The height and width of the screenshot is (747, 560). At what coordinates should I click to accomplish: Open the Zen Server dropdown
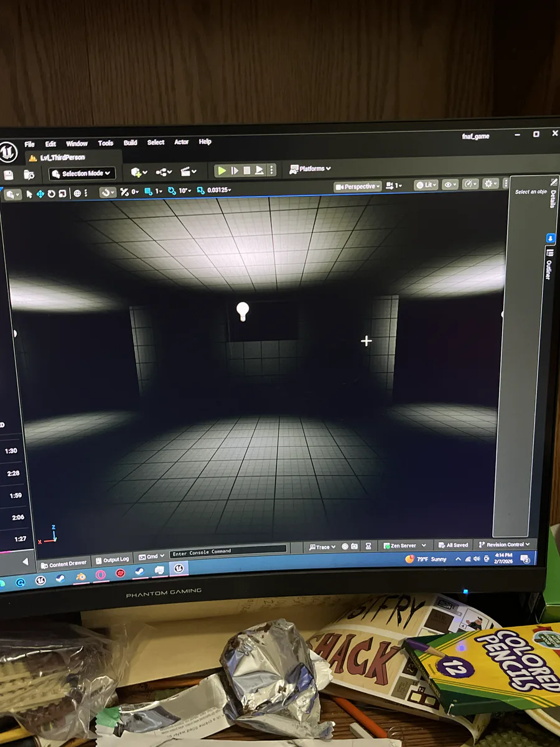pyautogui.click(x=404, y=545)
